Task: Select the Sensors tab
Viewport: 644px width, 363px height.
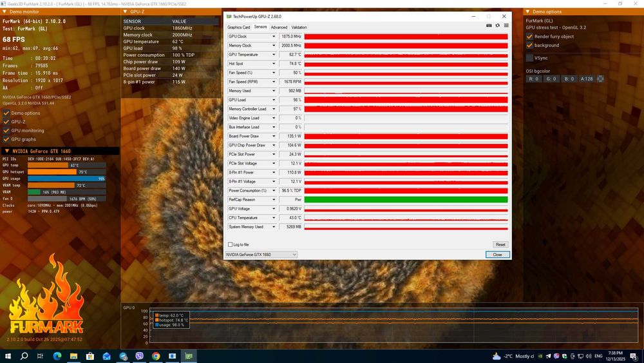Action: [x=260, y=26]
